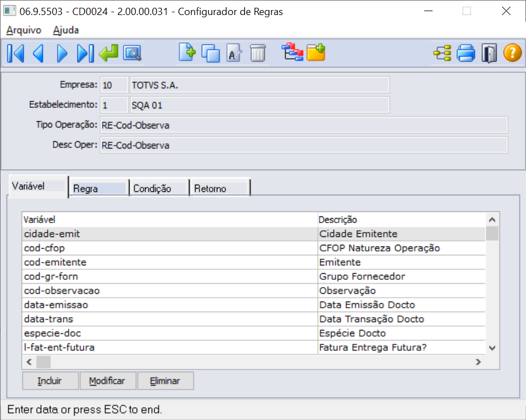Click the Descrição column header
Screen dimensions: 526x420
click(401, 220)
